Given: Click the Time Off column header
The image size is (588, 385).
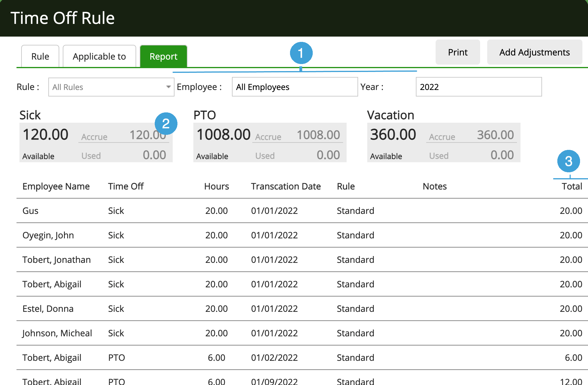Looking at the screenshot, I should coord(126,186).
